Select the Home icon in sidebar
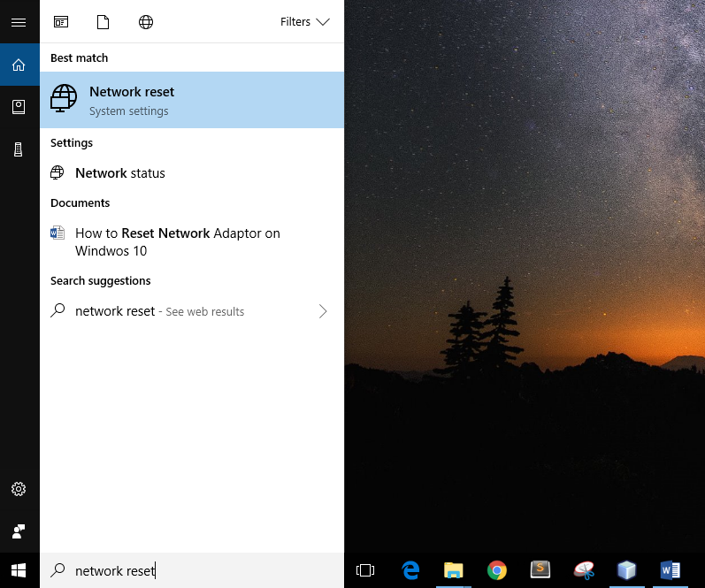The width and height of the screenshot is (705, 588). click(19, 65)
